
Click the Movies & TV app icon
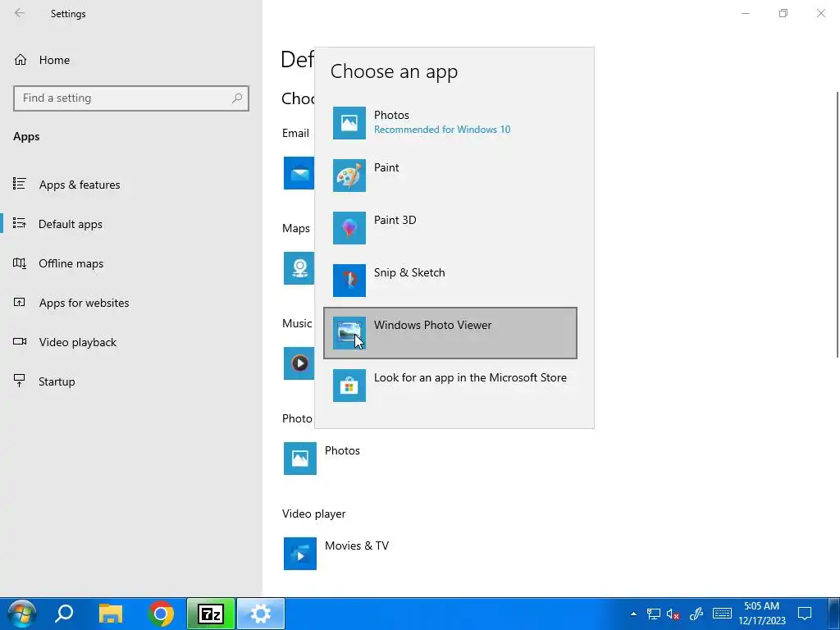(300, 554)
